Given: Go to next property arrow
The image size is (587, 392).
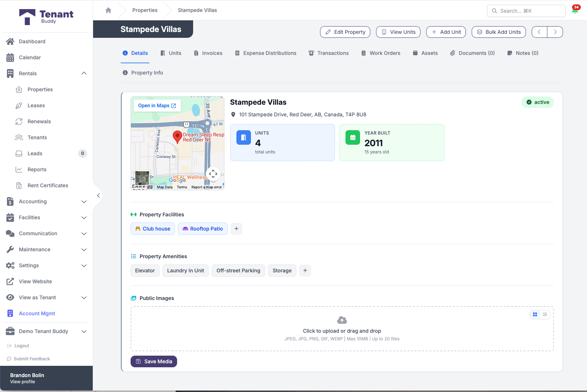Looking at the screenshot, I should coord(555,32).
